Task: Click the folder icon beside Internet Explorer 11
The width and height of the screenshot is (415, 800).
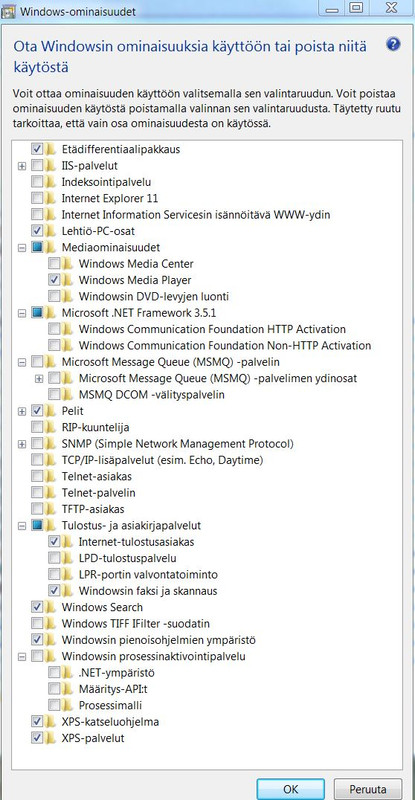Action: (x=50, y=198)
